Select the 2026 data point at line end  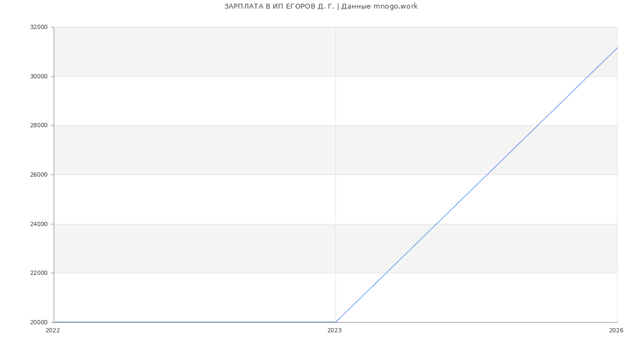coord(617,48)
